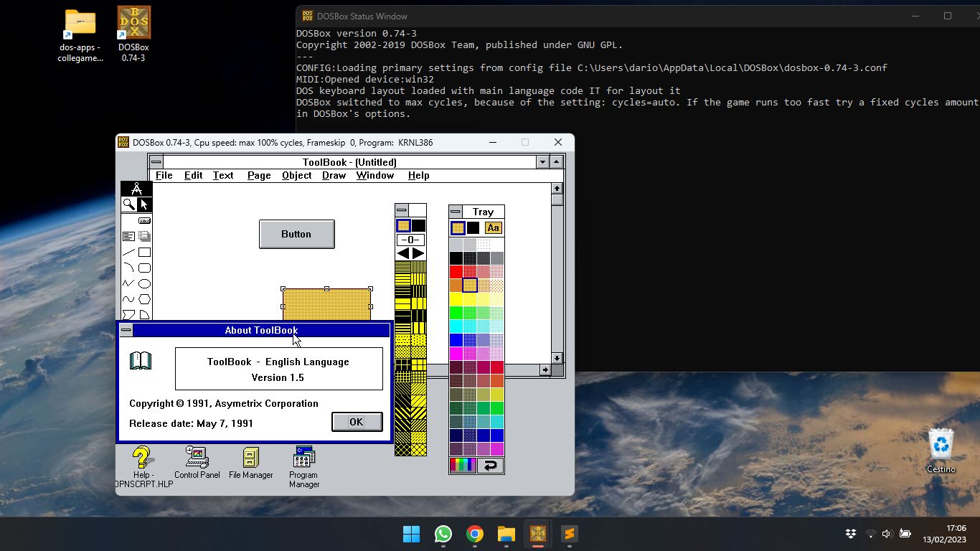Click the compass icon atop tool palette
The image size is (980, 551).
(136, 189)
